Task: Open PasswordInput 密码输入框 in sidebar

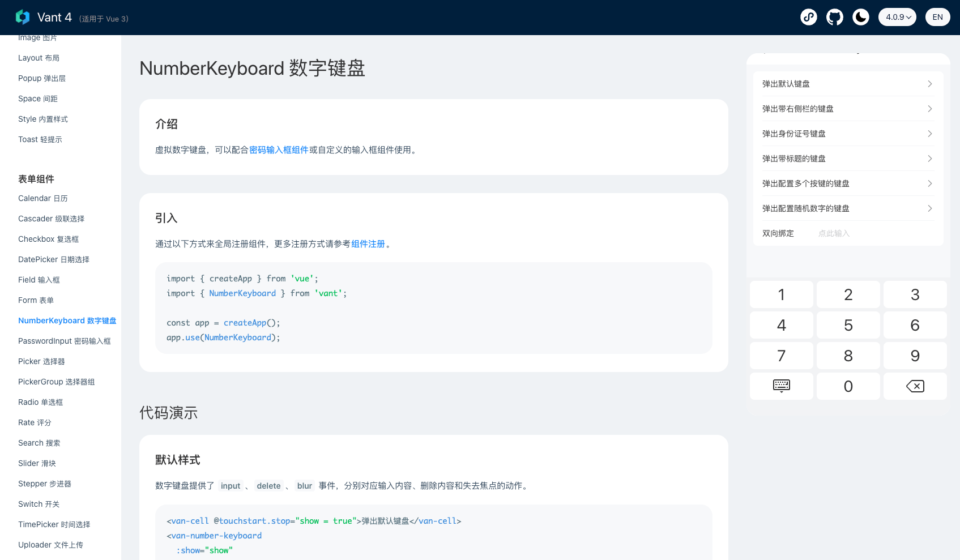Action: pyautogui.click(x=65, y=341)
